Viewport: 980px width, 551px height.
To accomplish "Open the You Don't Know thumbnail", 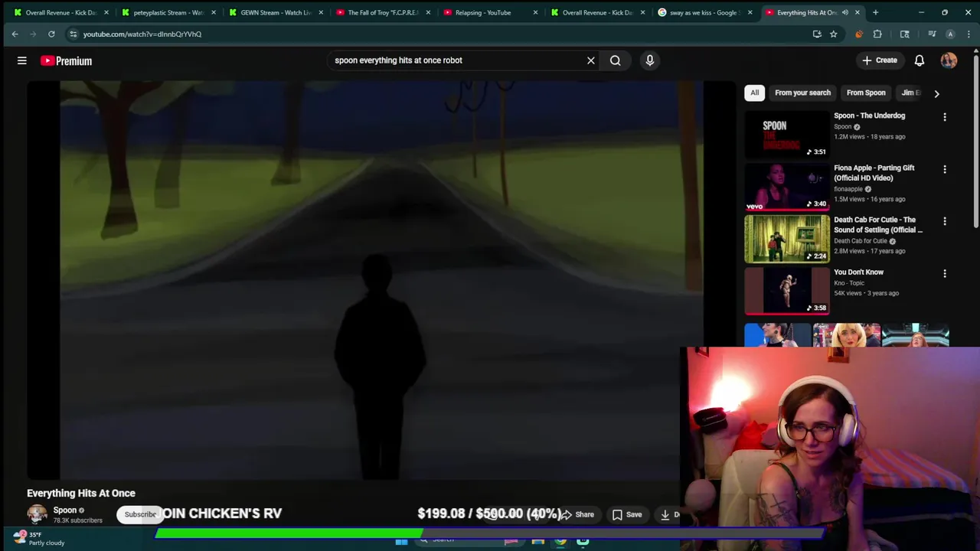I will coord(787,291).
